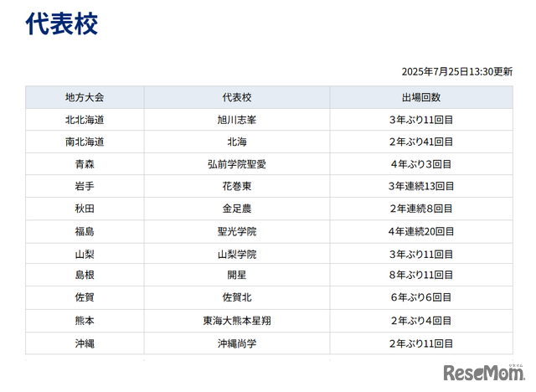Select the 山梨学院 cell
The width and height of the screenshot is (536, 392).
pos(237,254)
